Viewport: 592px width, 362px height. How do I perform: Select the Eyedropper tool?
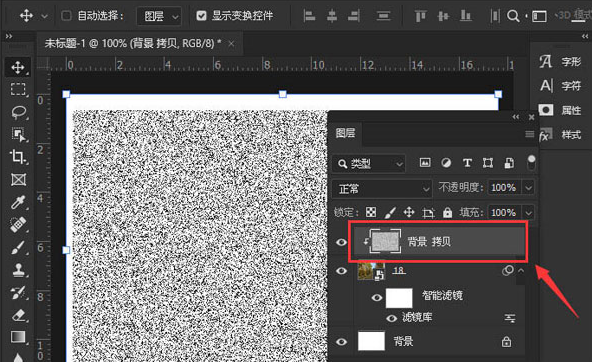point(18,202)
